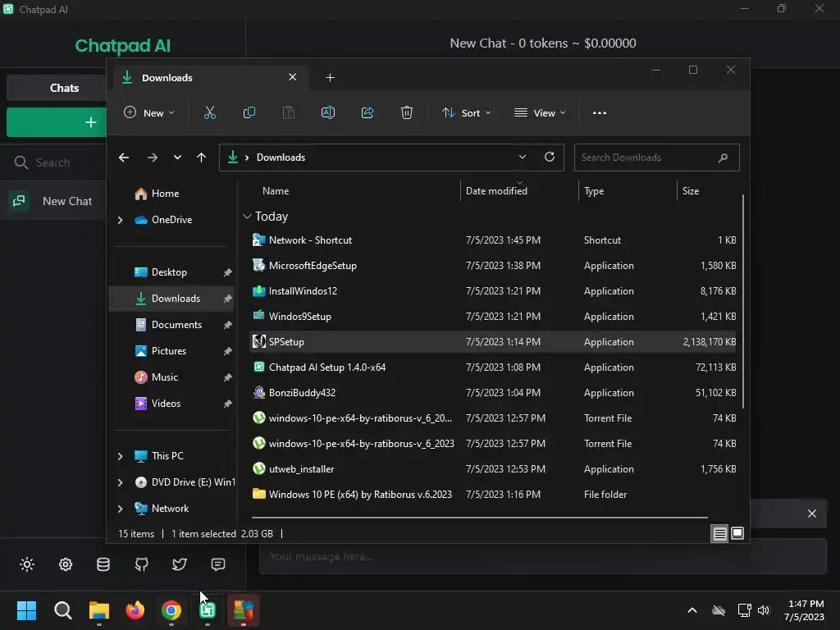Click the Cut scissors icon in Explorer toolbar

click(209, 113)
